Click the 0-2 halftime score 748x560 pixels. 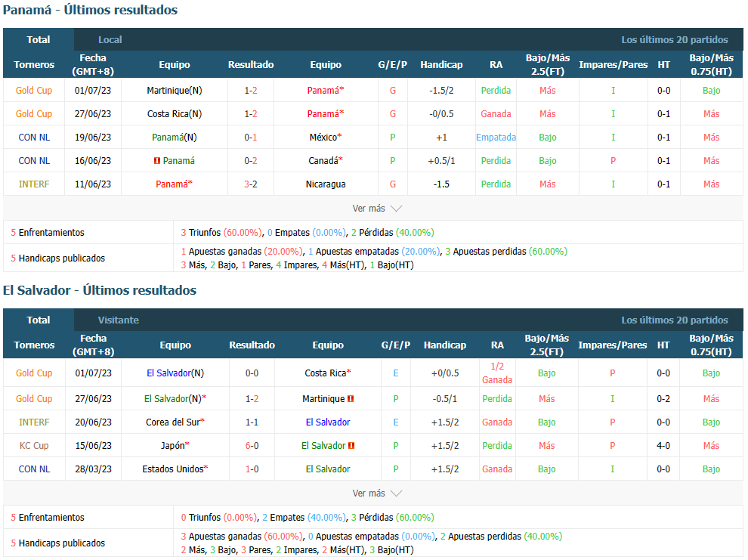pyautogui.click(x=663, y=399)
